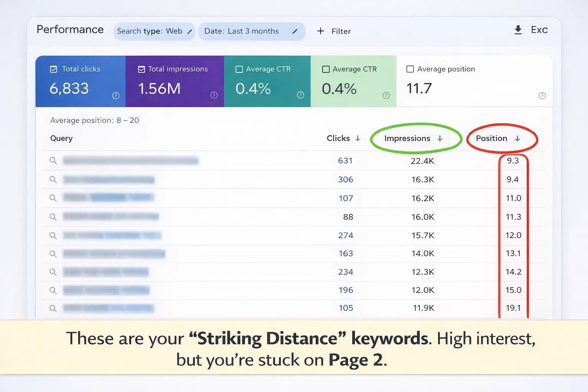Viewport: 588px width, 392px height.
Task: Open the Date: Last 3 months chip
Action: click(x=242, y=31)
